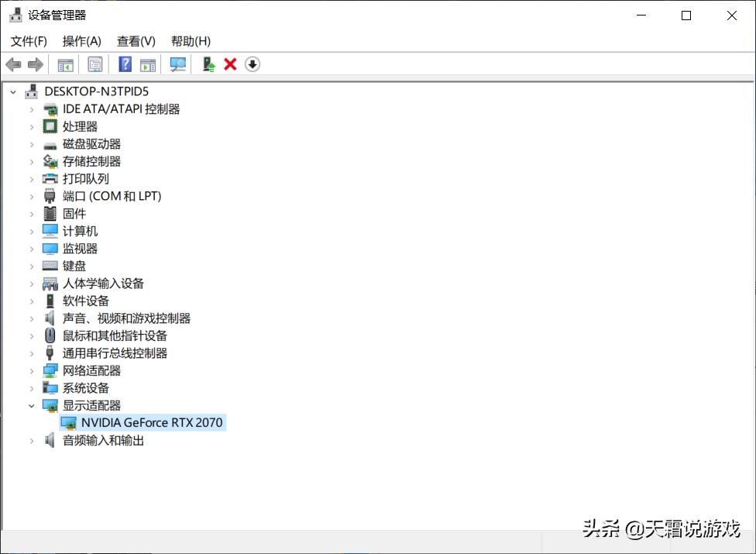Screen dimensions: 756x554
Task: Select the 固件 tree label
Action: pos(74,214)
